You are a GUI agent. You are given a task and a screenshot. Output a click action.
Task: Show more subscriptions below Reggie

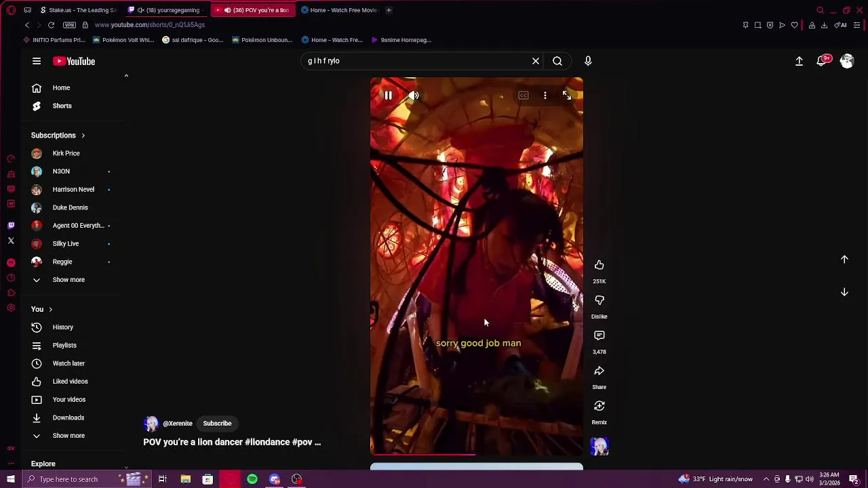point(68,280)
